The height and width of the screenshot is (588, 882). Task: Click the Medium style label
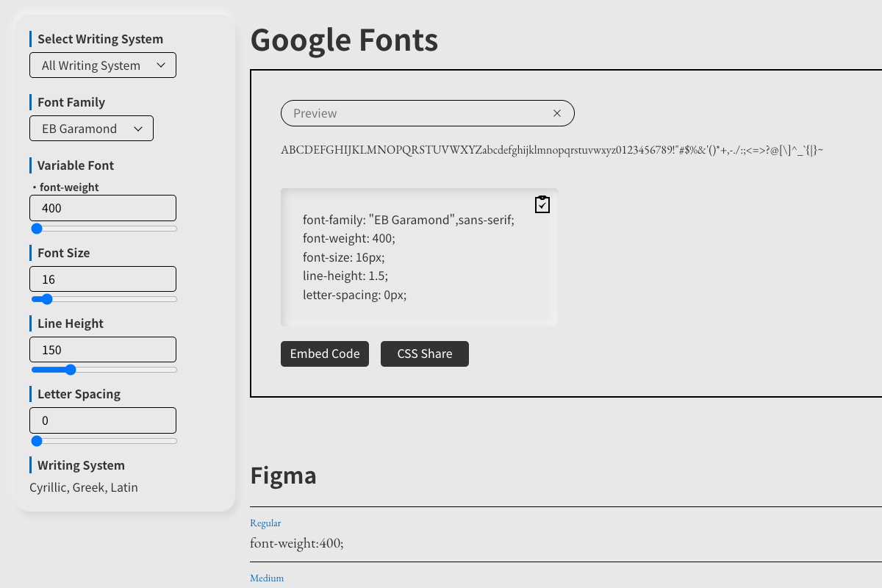pyautogui.click(x=267, y=578)
